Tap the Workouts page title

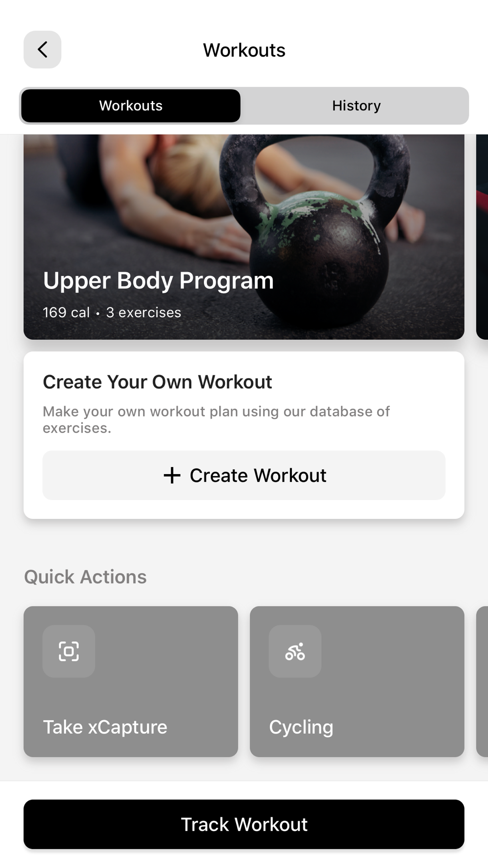[244, 50]
